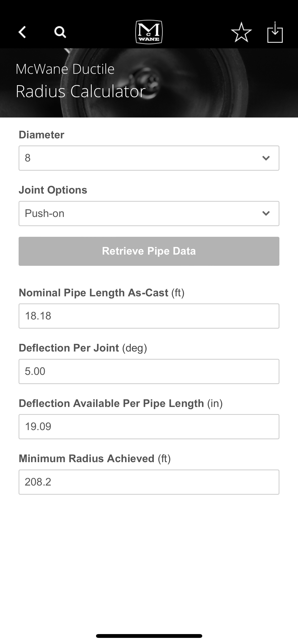
Task: Click the Retrieve Pipe Data button
Action: 149,251
